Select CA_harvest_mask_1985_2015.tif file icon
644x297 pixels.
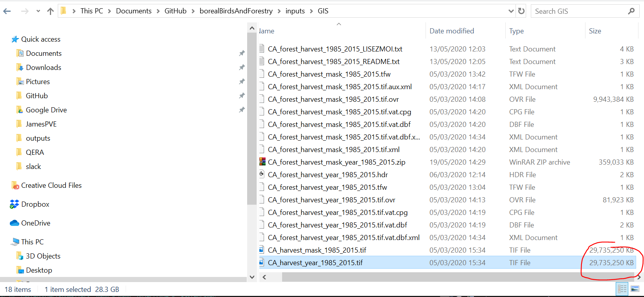click(262, 250)
